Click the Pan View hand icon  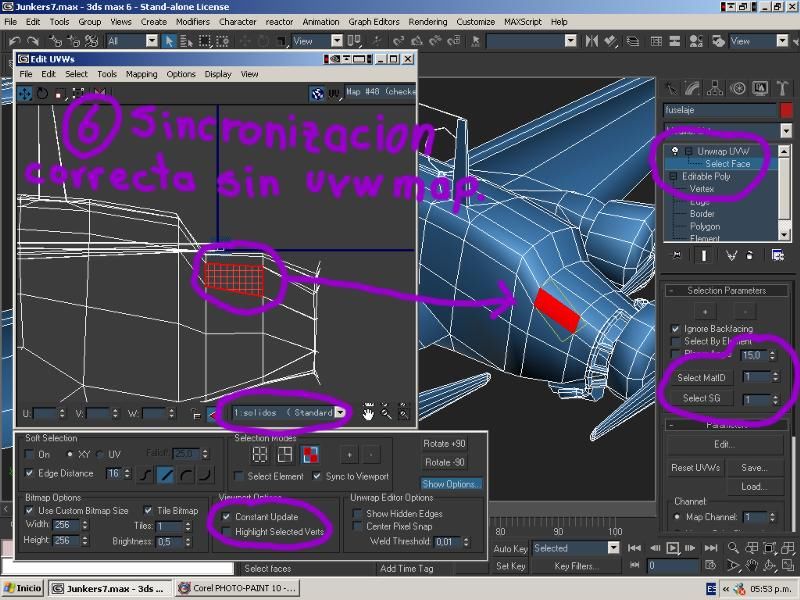[751, 565]
